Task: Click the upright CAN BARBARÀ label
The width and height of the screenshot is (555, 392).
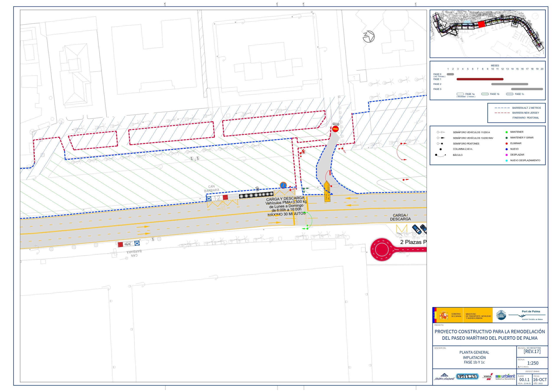Action: click(212, 189)
